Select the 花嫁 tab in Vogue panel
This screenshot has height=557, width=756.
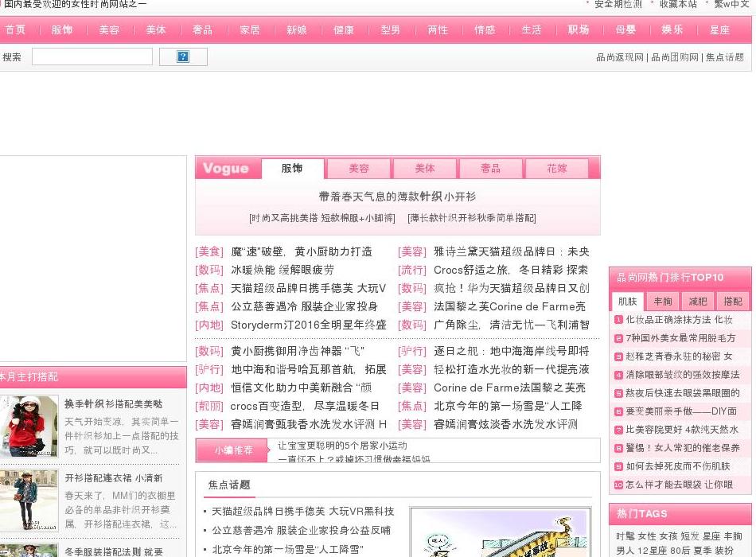557,169
